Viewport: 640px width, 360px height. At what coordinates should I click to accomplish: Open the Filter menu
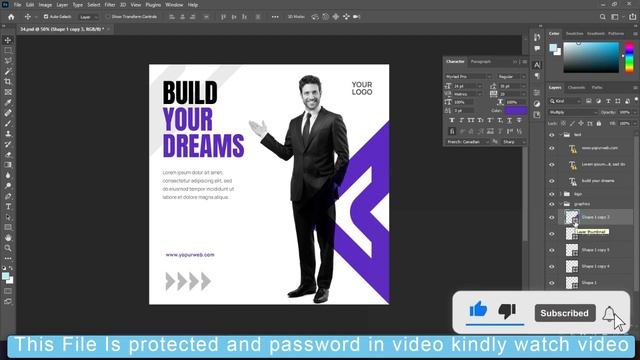[x=110, y=5]
